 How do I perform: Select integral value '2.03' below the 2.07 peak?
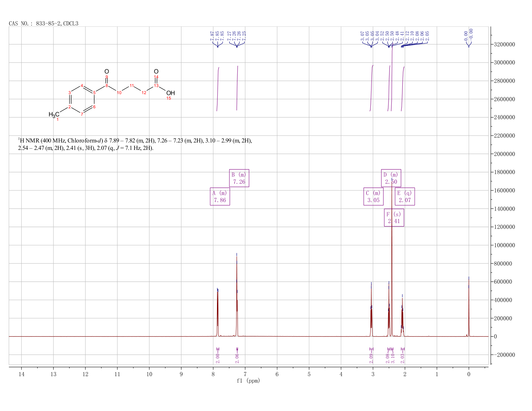click(402, 358)
